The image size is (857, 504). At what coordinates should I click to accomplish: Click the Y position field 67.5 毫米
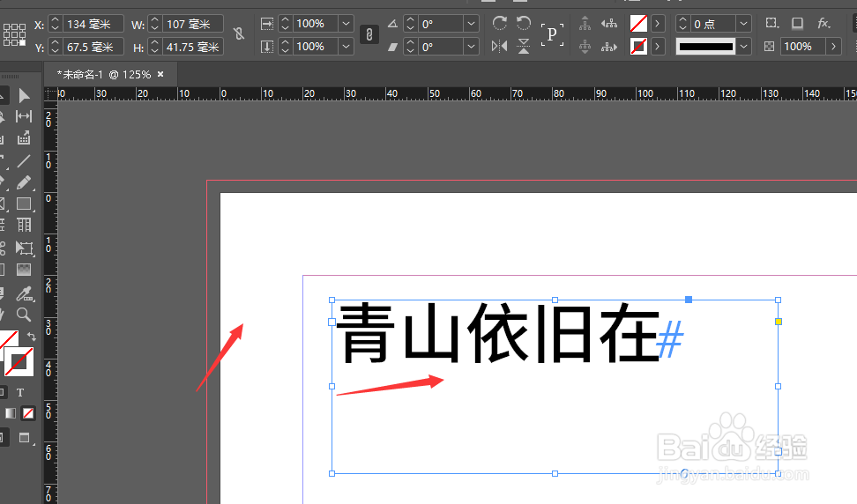click(x=93, y=47)
